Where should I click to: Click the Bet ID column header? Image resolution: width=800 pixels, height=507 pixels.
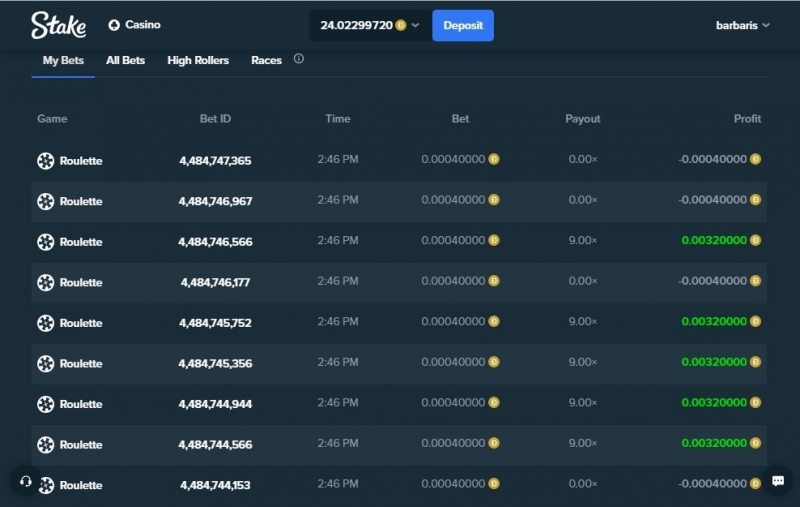pyautogui.click(x=215, y=119)
